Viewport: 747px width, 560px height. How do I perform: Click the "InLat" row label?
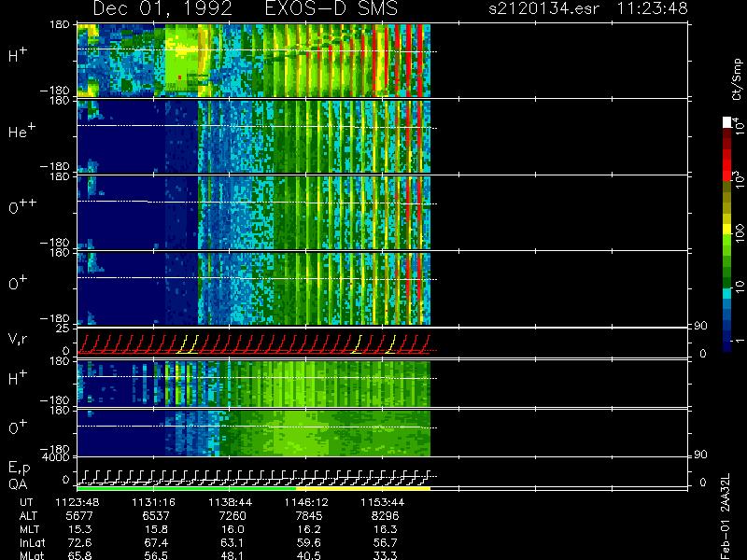pos(33,542)
